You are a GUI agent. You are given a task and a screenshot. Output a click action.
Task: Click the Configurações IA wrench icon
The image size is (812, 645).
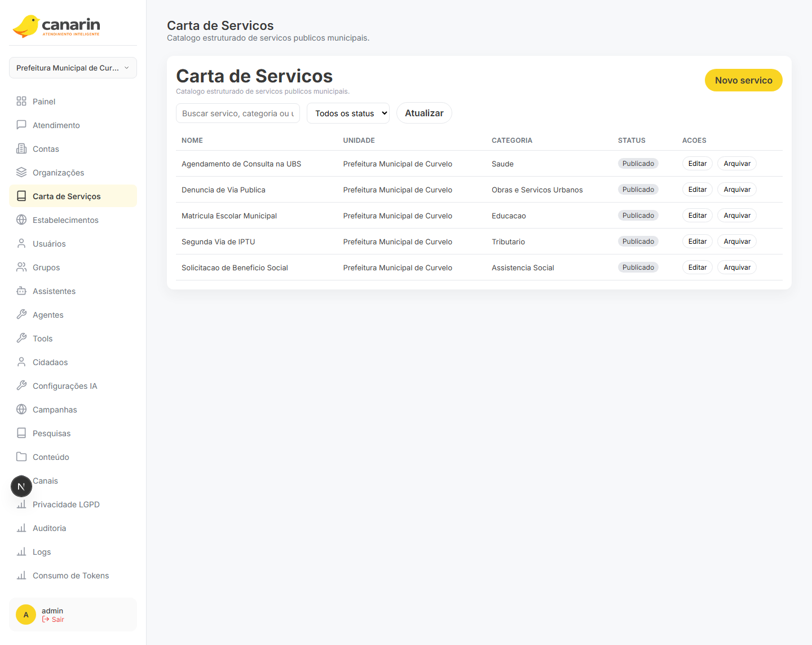coord(21,385)
